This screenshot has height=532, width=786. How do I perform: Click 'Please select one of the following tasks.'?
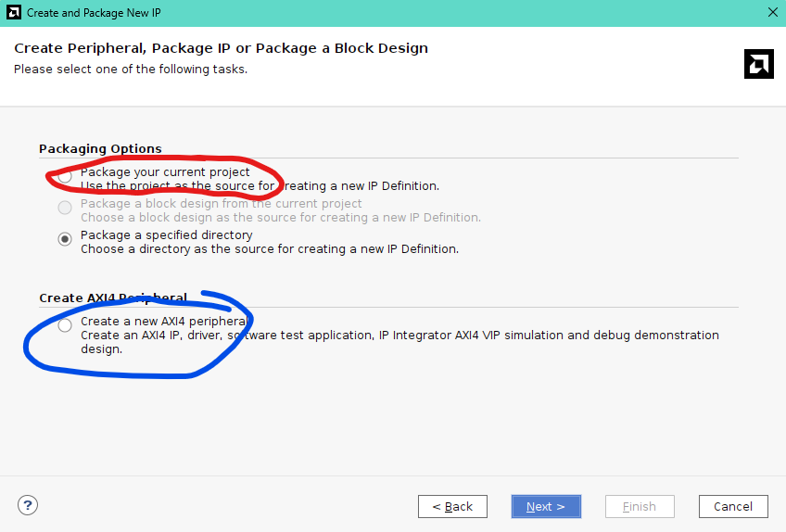pyautogui.click(x=131, y=70)
